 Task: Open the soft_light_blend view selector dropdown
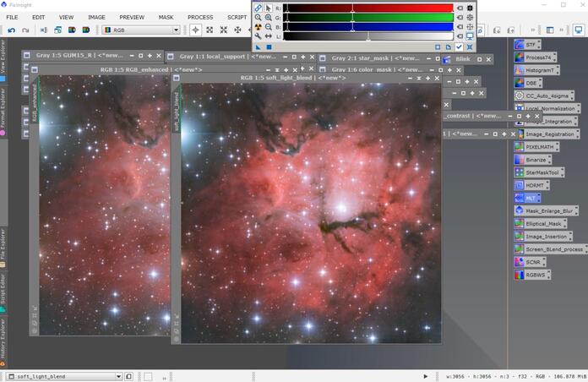tap(64, 376)
